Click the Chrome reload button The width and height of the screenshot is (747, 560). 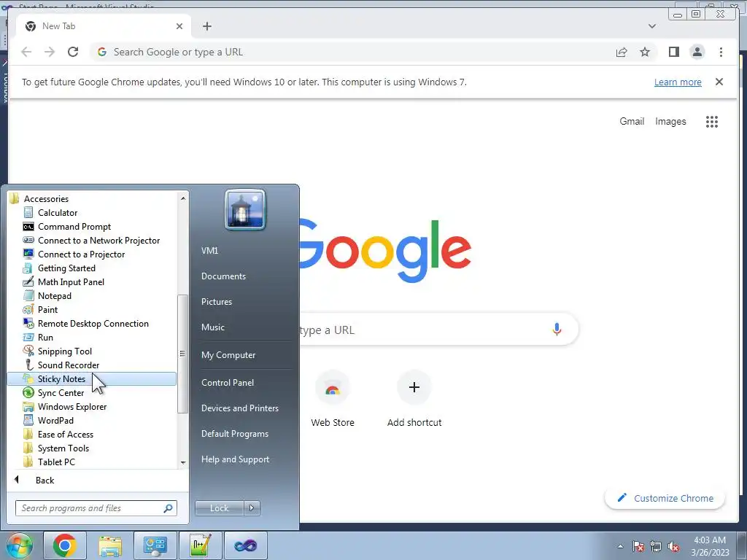[x=73, y=52]
